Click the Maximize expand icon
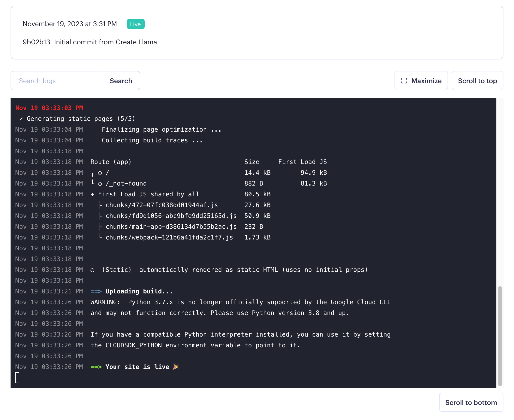514x420 pixels. pos(404,81)
